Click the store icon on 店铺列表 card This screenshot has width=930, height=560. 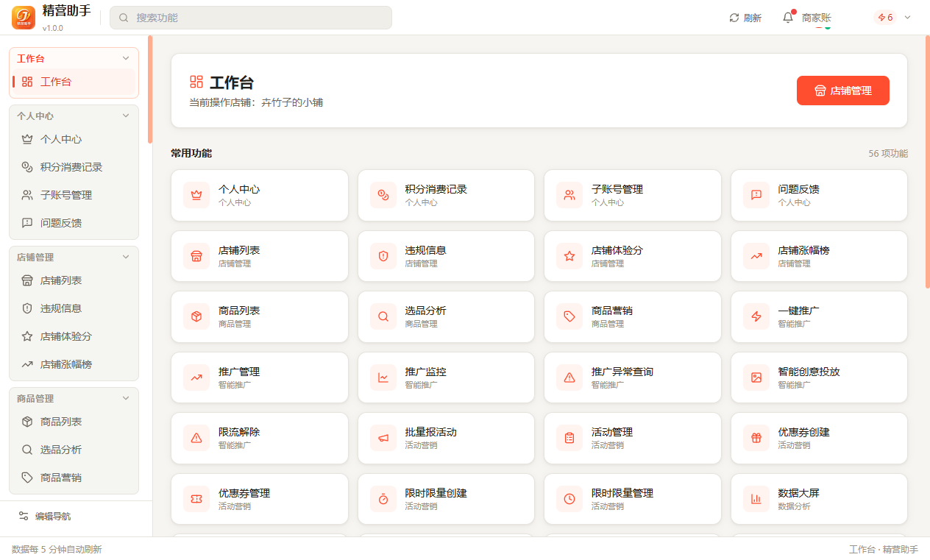(196, 256)
